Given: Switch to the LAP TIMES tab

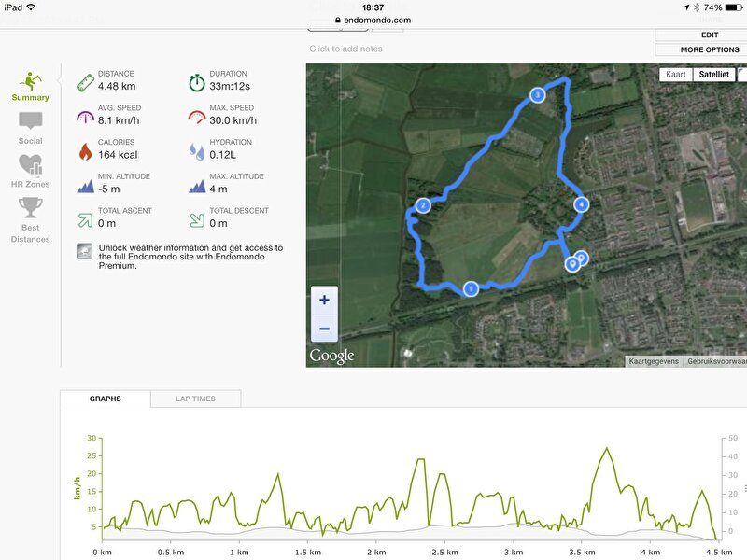Looking at the screenshot, I should point(195,399).
